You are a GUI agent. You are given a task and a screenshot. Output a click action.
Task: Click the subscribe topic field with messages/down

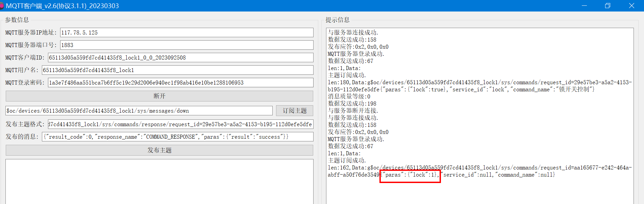point(139,111)
